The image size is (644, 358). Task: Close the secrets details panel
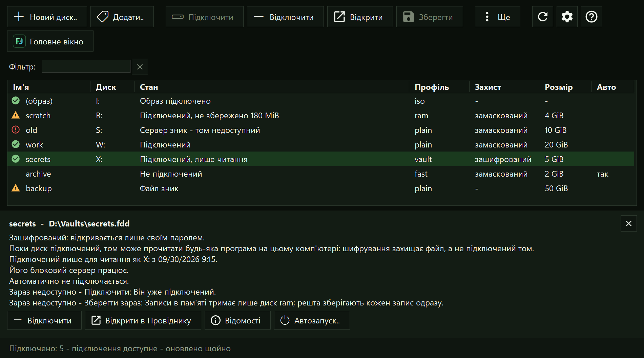pyautogui.click(x=629, y=223)
